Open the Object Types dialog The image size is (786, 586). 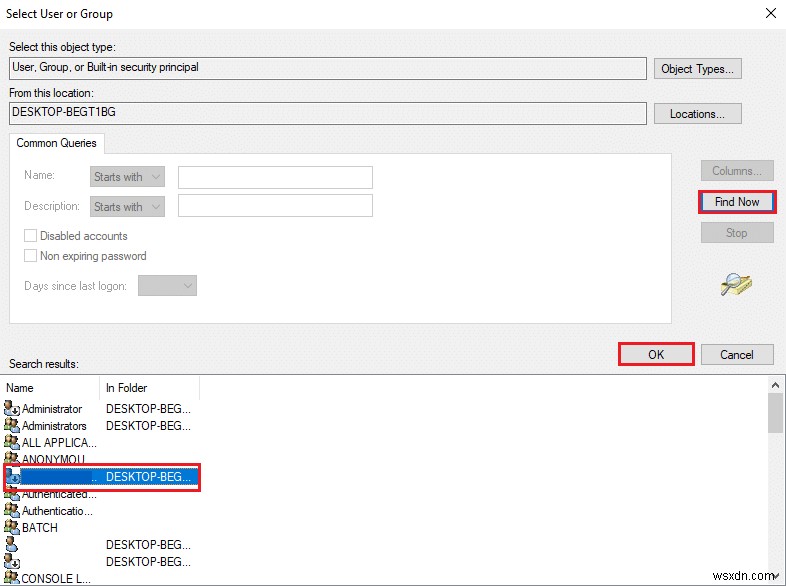point(697,69)
